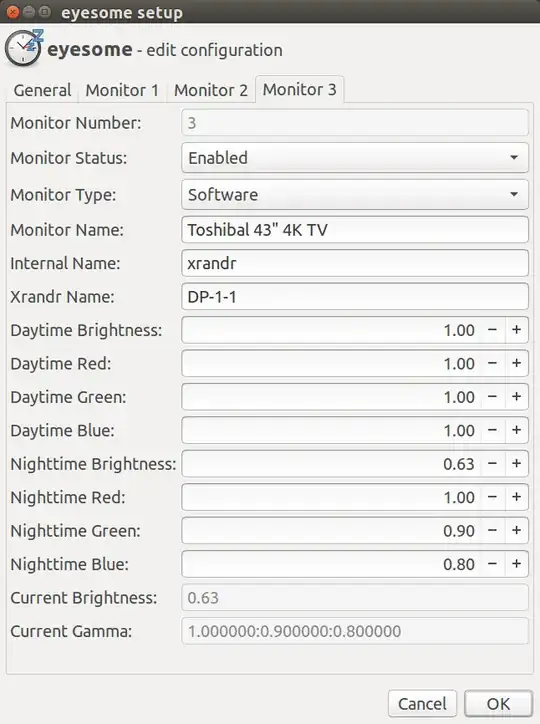This screenshot has height=724, width=540.
Task: Minimize the eyesome setup window
Action: point(29,12)
